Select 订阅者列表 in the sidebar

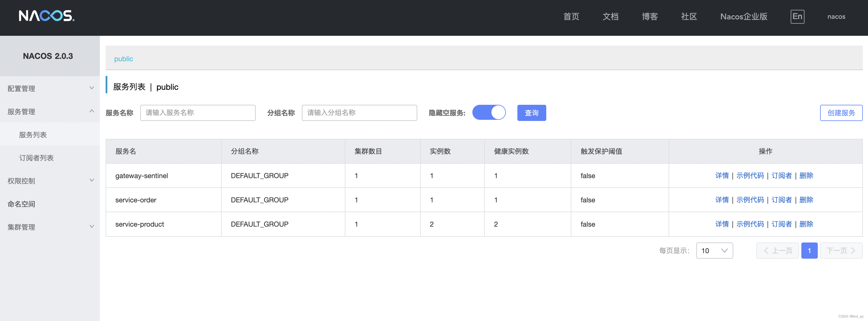(50, 158)
